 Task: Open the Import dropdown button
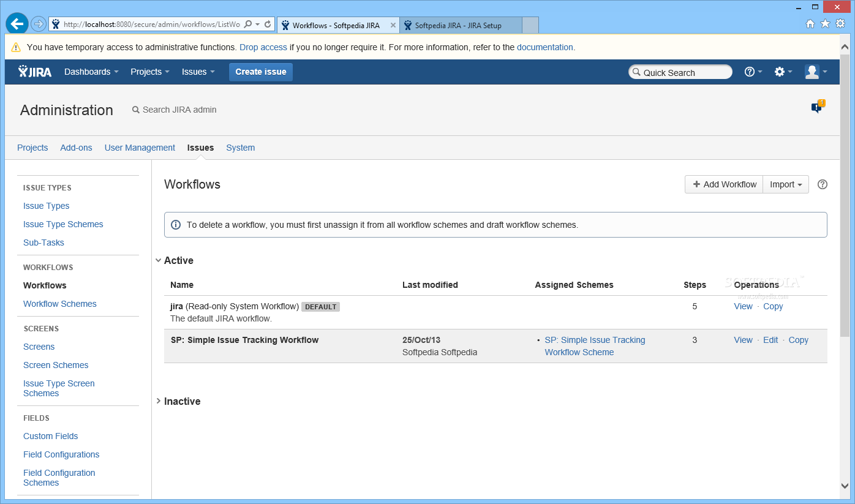point(786,184)
